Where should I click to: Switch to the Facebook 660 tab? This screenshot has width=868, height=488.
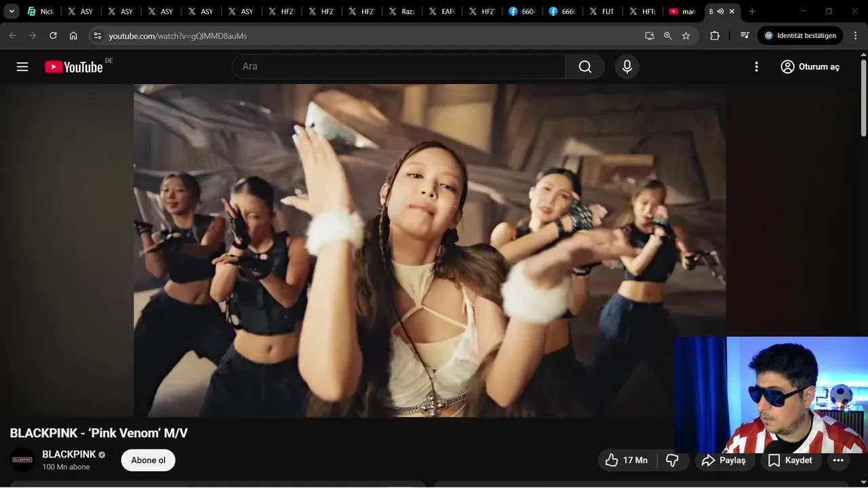521,12
